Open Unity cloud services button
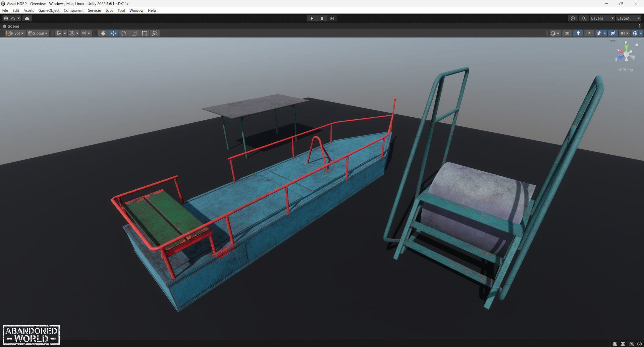 (x=27, y=18)
